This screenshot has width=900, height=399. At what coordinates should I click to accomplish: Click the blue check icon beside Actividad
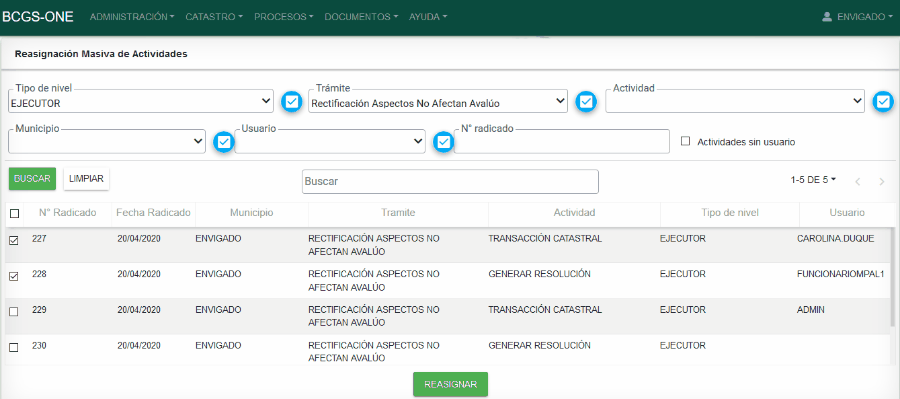(883, 102)
